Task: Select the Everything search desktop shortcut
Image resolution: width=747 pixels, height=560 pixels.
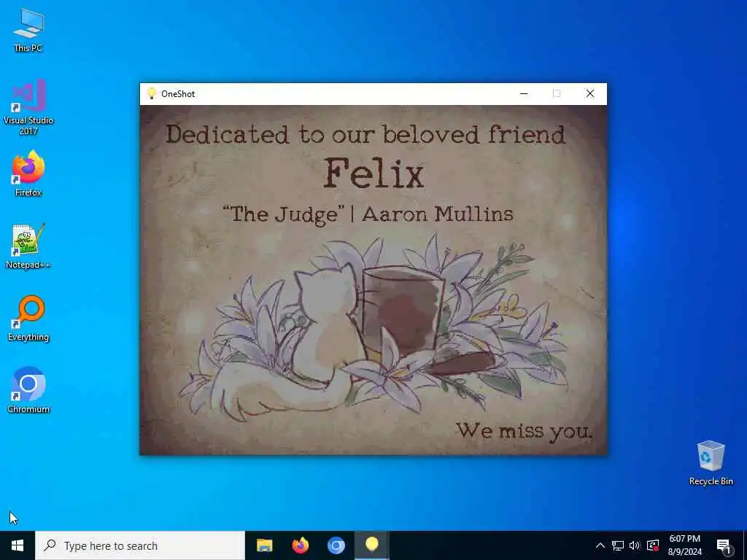Action: click(28, 318)
